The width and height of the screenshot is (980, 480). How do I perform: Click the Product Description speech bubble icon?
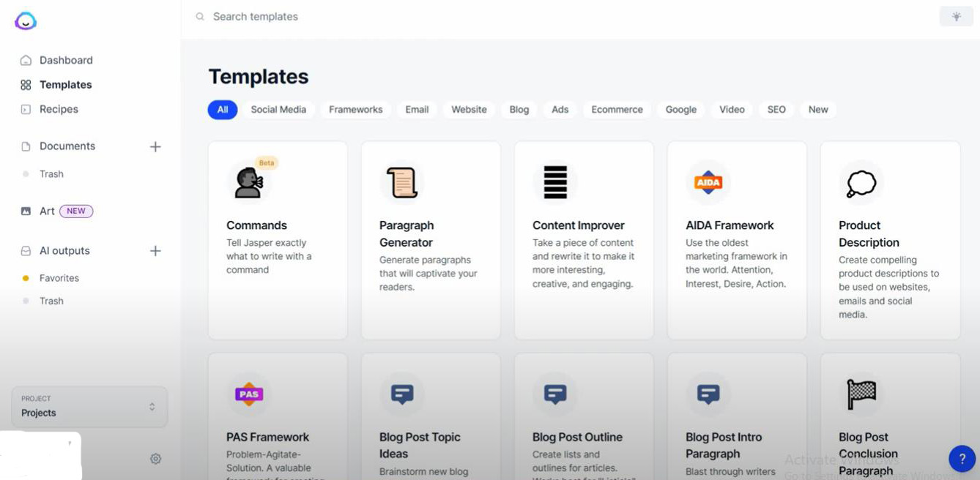[861, 183]
